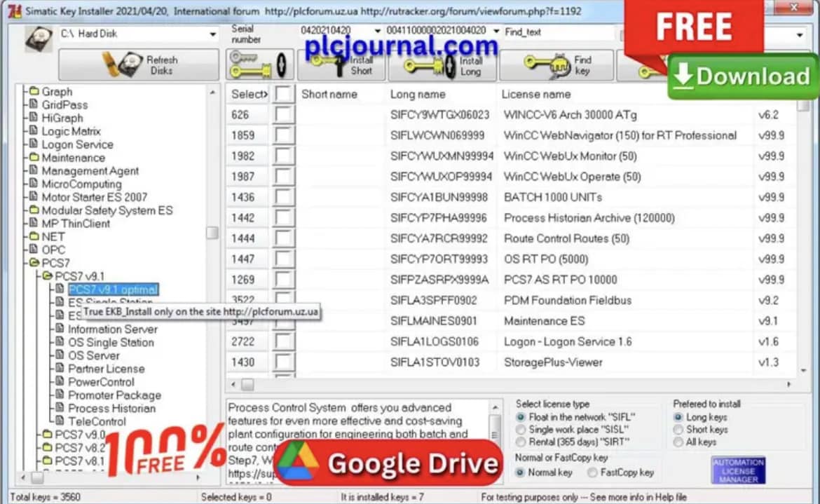Check the box for row 1444

pos(283,238)
